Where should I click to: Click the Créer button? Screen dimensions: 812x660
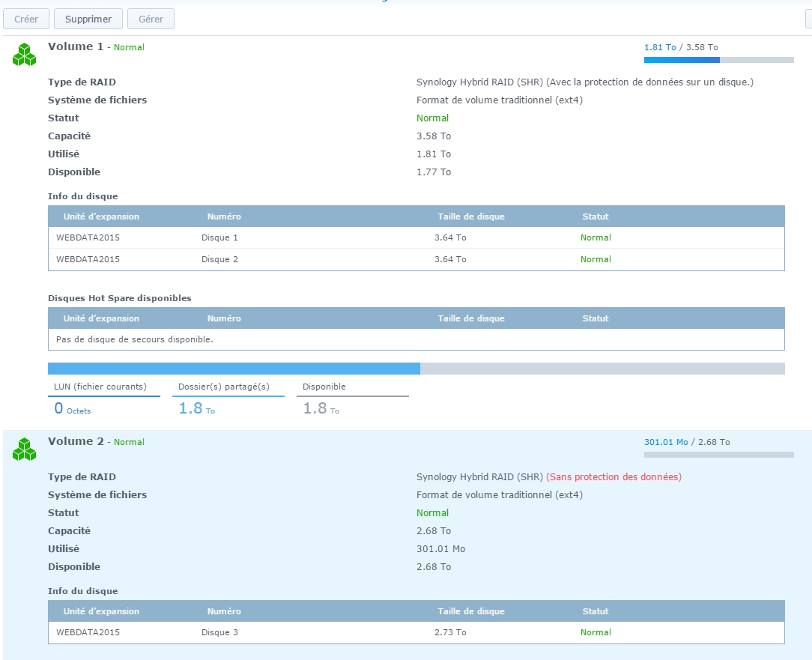click(26, 19)
